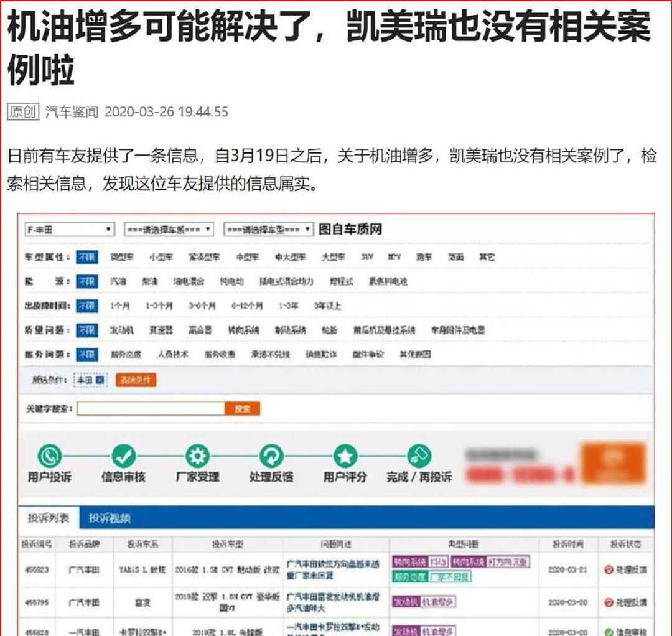Filter by 6-12个月 fault time
672x636 pixels.
(247, 306)
